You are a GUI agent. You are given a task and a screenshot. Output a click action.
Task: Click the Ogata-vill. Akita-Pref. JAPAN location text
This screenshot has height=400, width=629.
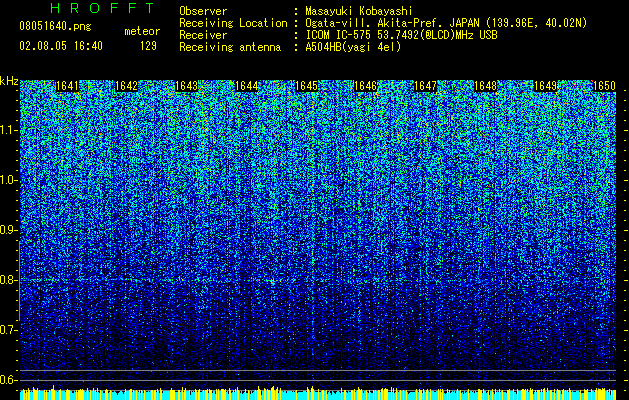pyautogui.click(x=446, y=23)
